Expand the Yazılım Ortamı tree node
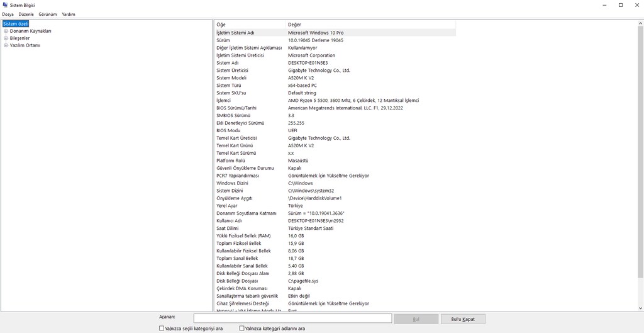 point(6,45)
